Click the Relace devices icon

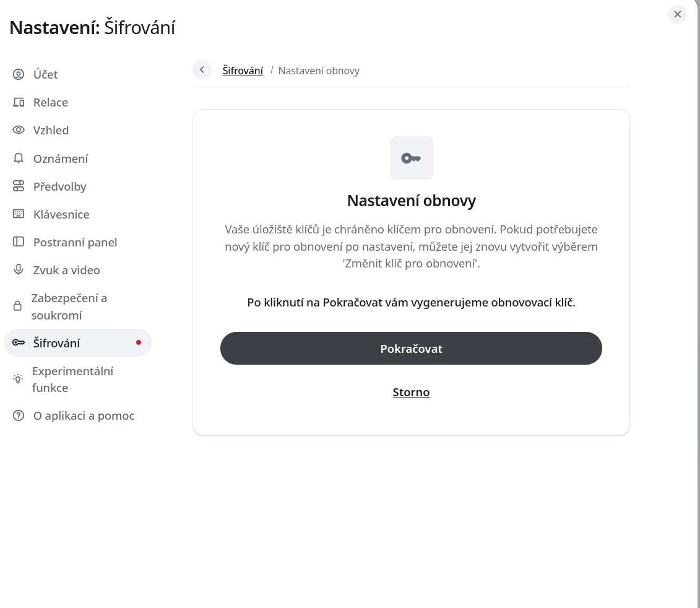(x=19, y=102)
